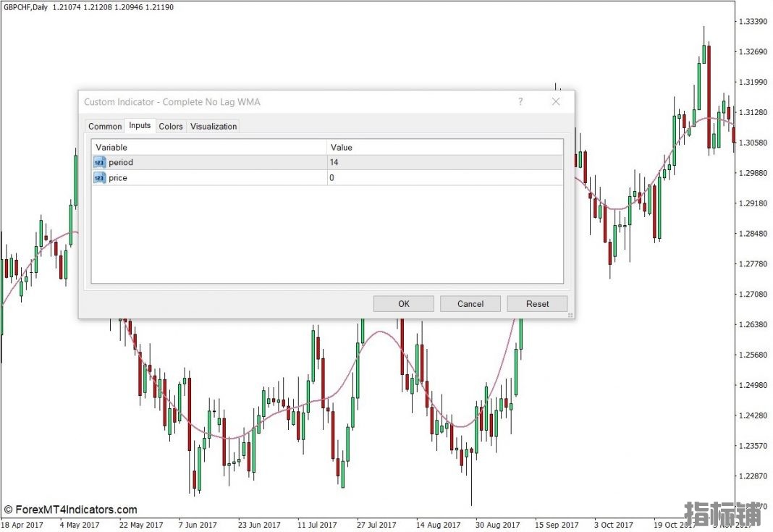Select the Visualization tab
Image resolution: width=773 pixels, height=532 pixels.
(214, 126)
